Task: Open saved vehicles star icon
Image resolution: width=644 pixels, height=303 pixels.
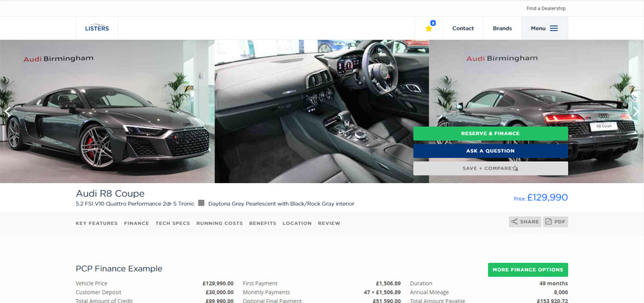Action: click(429, 28)
